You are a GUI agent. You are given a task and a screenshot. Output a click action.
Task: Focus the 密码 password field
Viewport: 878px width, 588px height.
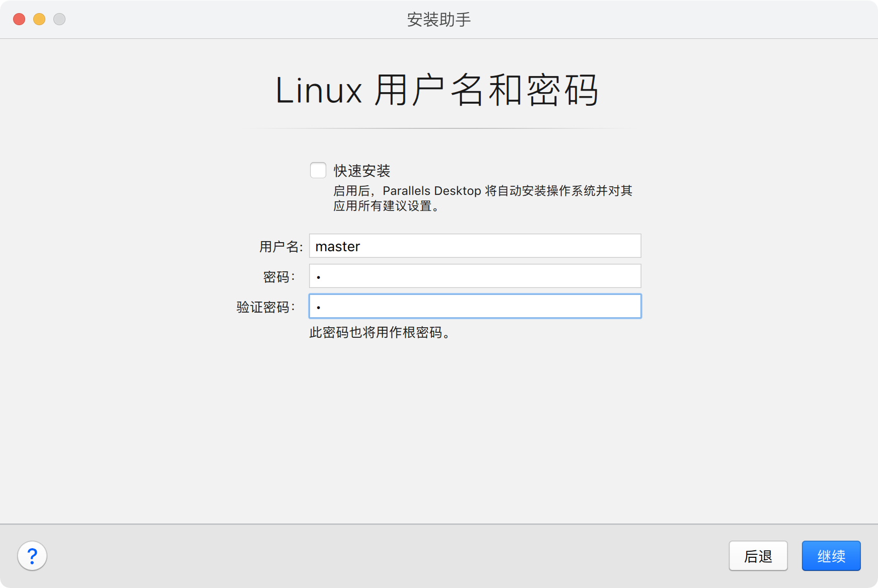pos(475,276)
